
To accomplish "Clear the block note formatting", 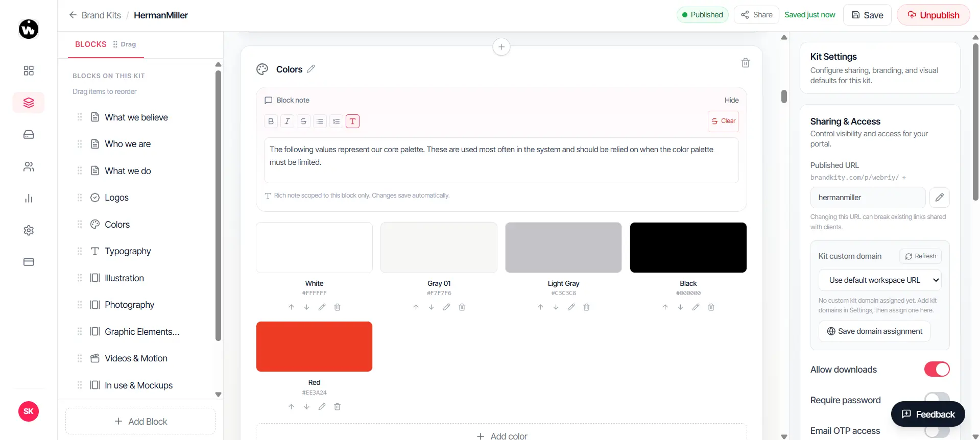I will 723,121.
